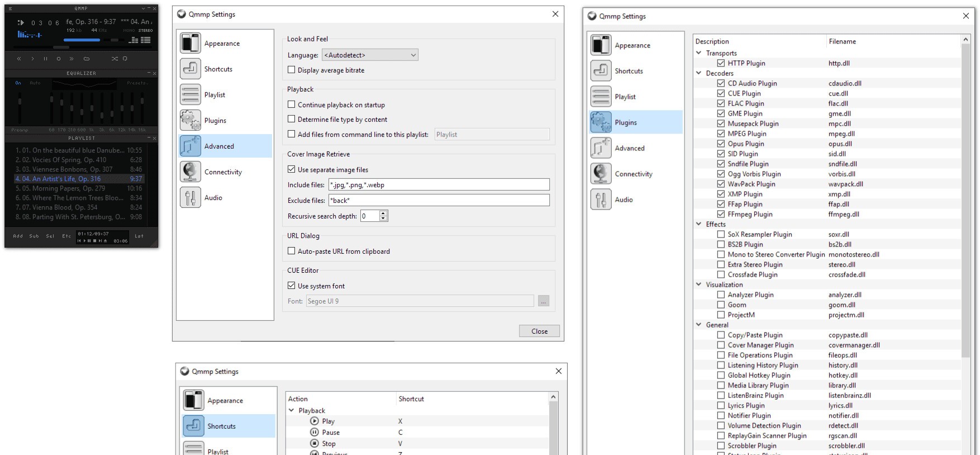
Task: Click the eject/open file button in Qmmp player
Action: (86, 59)
